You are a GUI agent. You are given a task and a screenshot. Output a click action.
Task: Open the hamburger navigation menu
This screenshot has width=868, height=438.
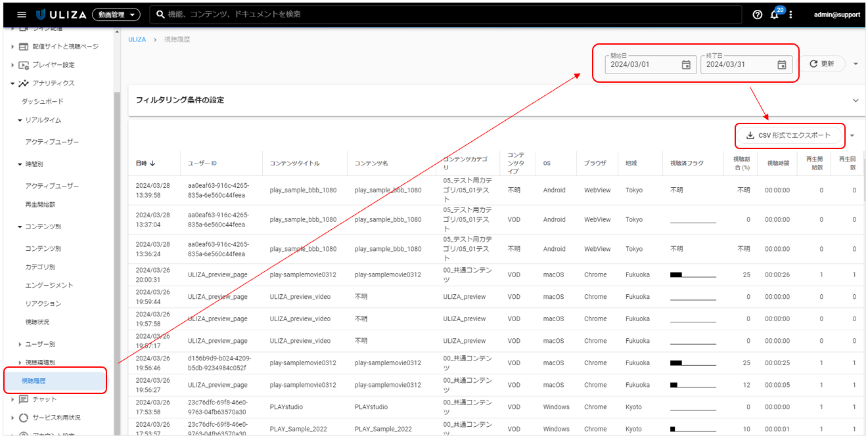(x=22, y=14)
